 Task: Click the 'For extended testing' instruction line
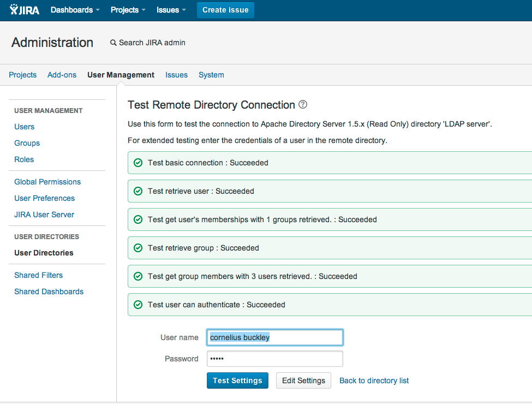point(258,140)
